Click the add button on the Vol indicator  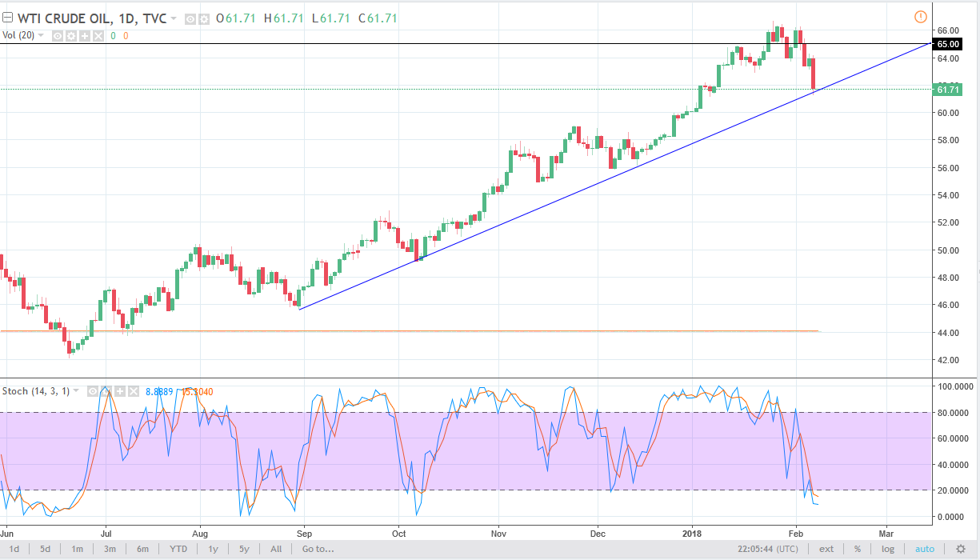point(83,35)
